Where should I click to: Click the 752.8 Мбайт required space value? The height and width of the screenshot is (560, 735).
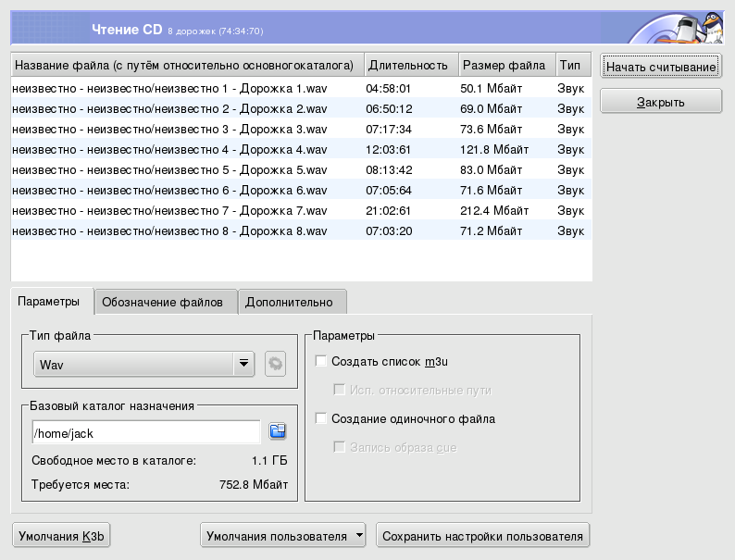pos(254,484)
